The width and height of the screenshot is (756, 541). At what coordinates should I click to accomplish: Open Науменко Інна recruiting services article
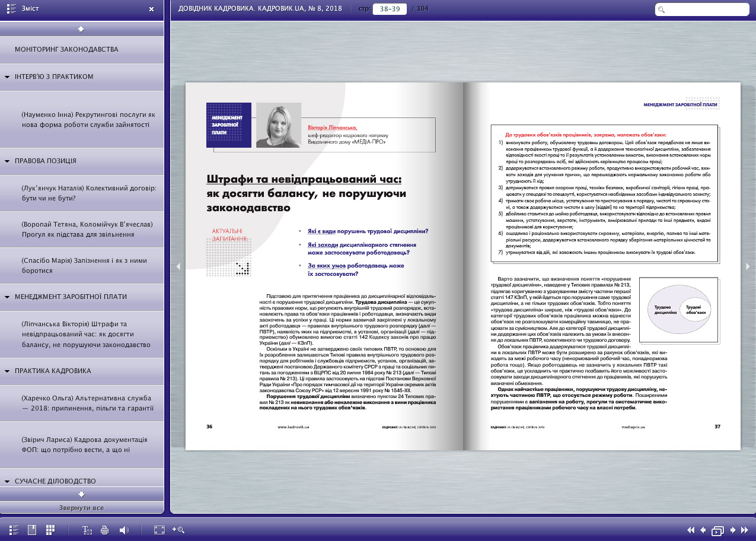point(82,119)
